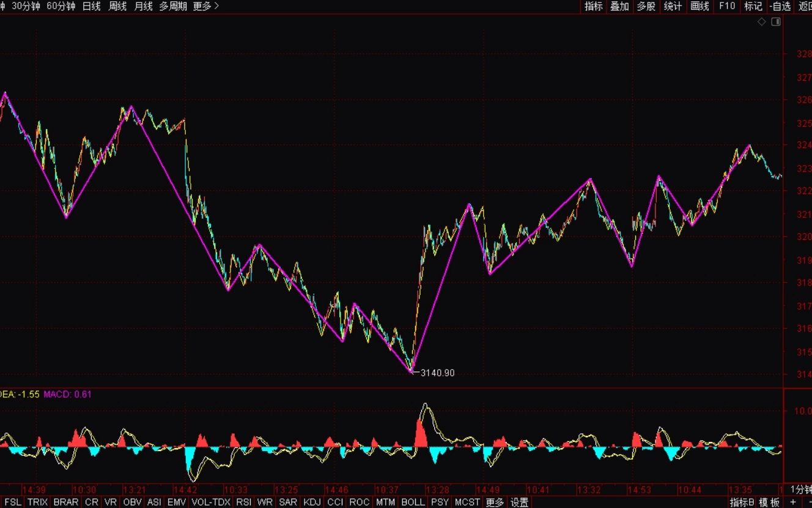Click the 1分钟 period label at bottom right
Image resolution: width=812 pixels, height=508 pixels.
(x=800, y=489)
